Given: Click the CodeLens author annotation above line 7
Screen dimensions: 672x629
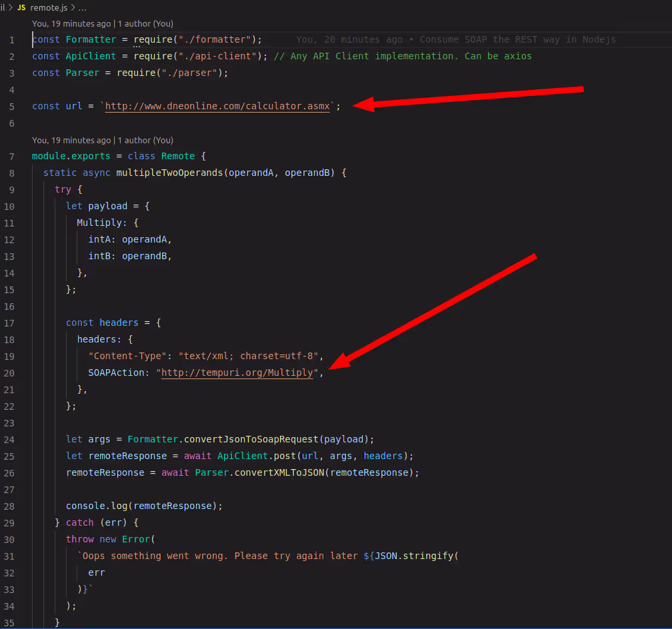Looking at the screenshot, I should pyautogui.click(x=103, y=140).
